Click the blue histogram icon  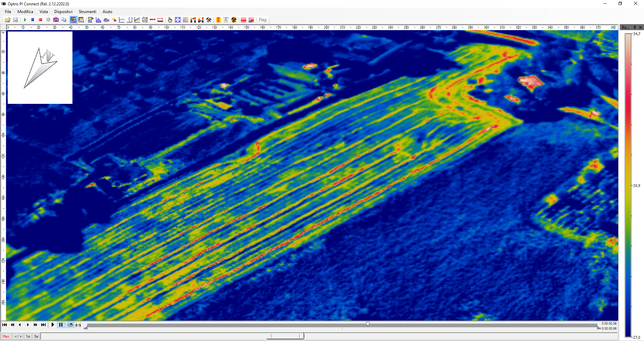98,20
